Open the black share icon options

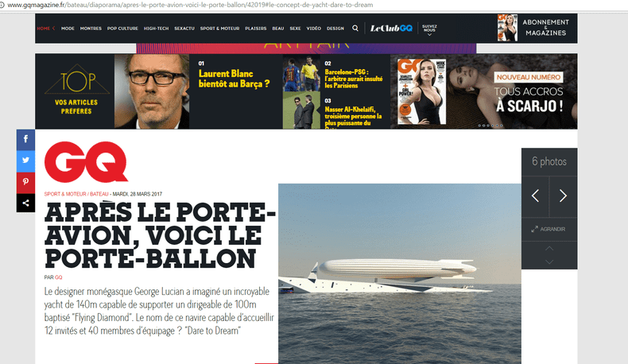(x=25, y=203)
